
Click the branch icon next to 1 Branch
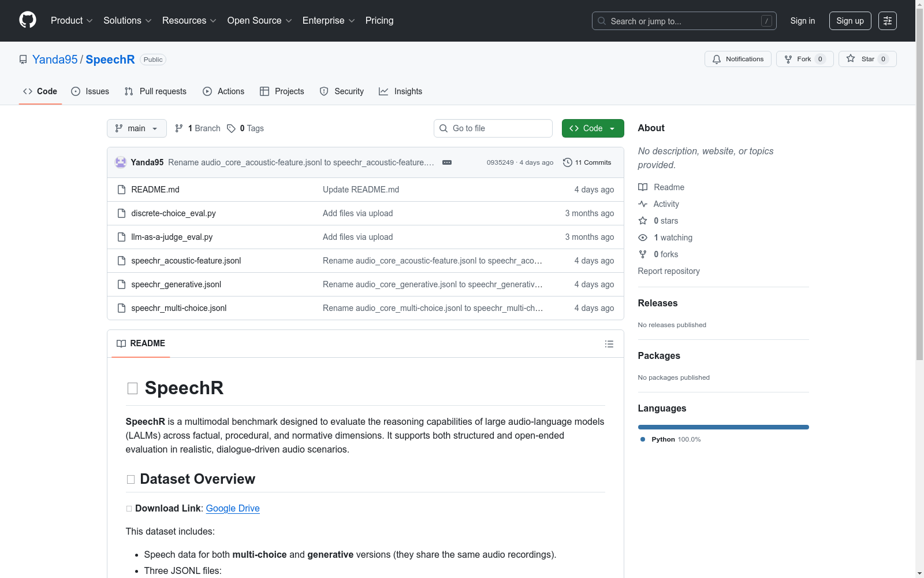click(x=179, y=128)
